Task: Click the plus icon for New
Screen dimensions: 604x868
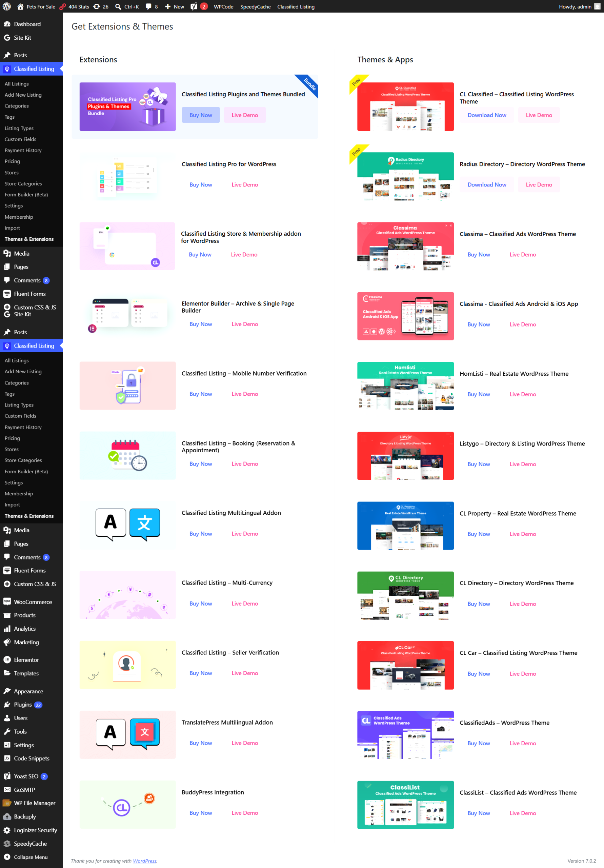Action: point(168,6)
